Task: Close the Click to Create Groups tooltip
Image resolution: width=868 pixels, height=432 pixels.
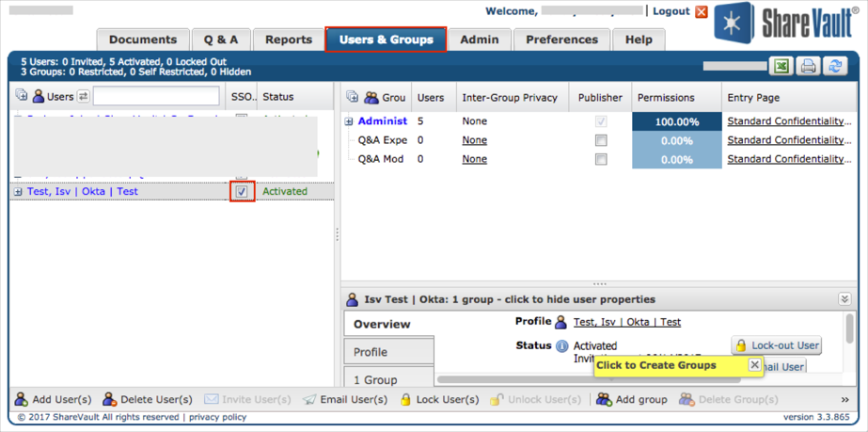Action: pos(754,365)
